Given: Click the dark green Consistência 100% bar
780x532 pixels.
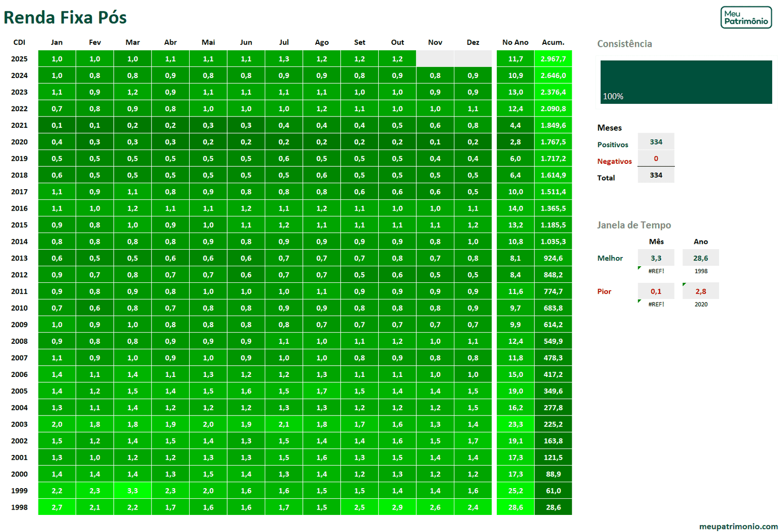Looking at the screenshot, I should tap(686, 82).
